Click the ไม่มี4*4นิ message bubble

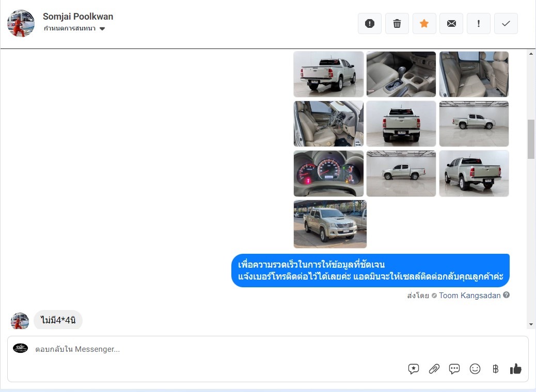pos(58,320)
